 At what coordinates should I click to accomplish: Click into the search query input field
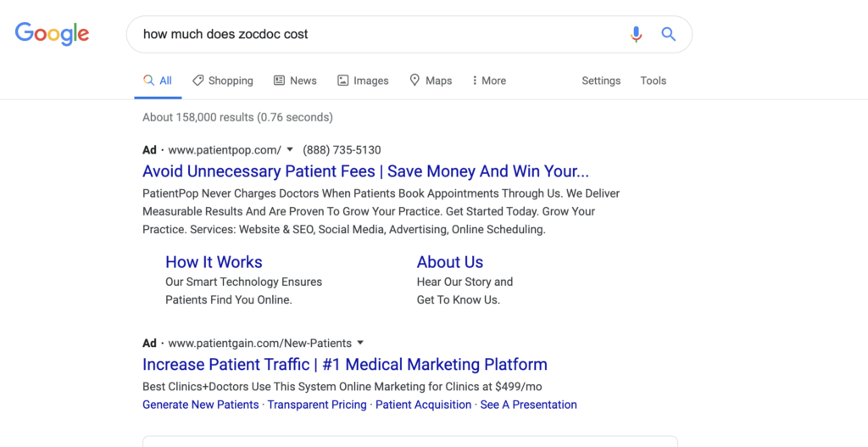tap(373, 35)
